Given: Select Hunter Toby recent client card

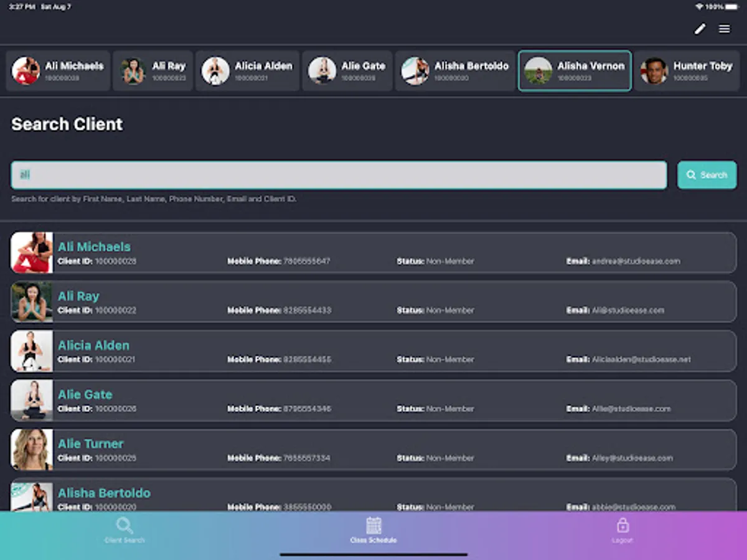Looking at the screenshot, I should pos(687,71).
